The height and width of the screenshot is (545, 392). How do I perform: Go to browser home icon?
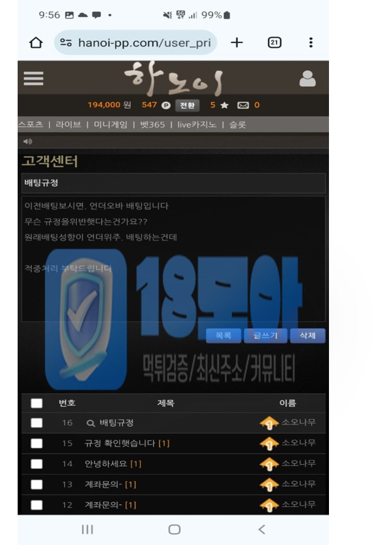point(36,42)
